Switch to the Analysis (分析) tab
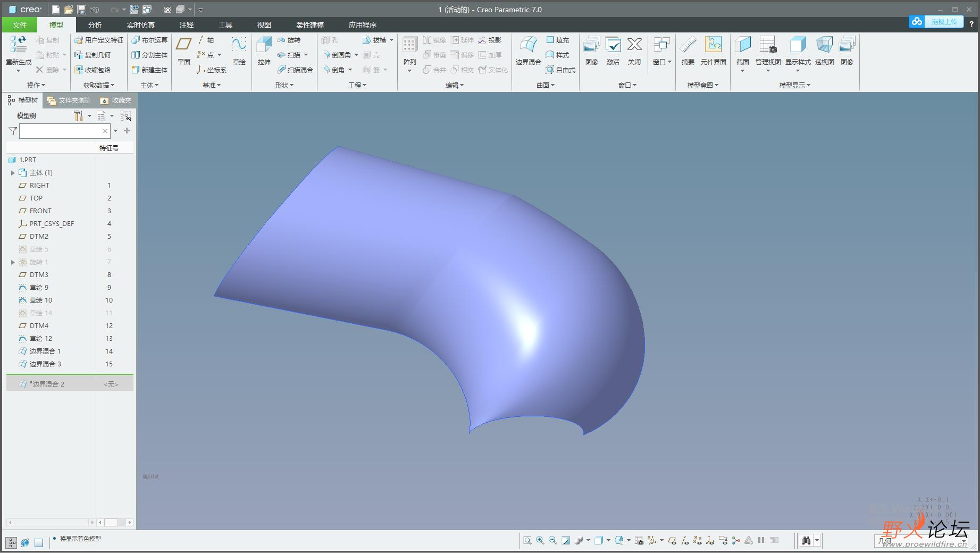Screen dimensions: 980x553 point(95,25)
